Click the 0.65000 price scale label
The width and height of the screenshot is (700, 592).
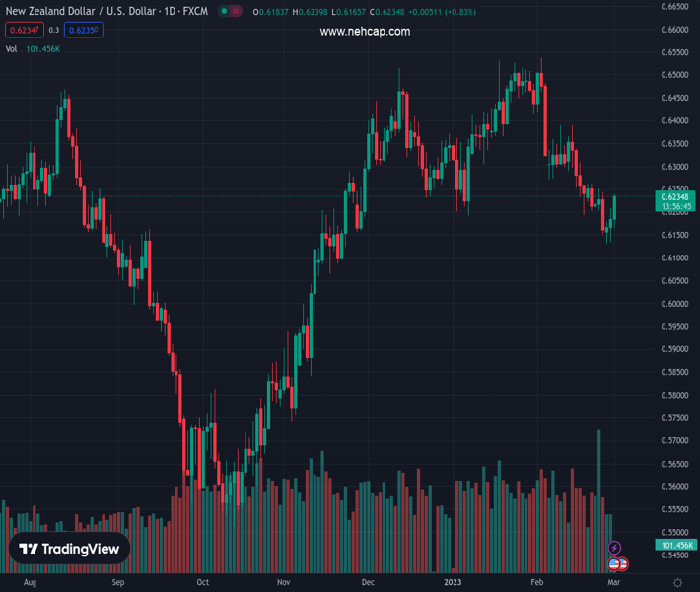(674, 75)
